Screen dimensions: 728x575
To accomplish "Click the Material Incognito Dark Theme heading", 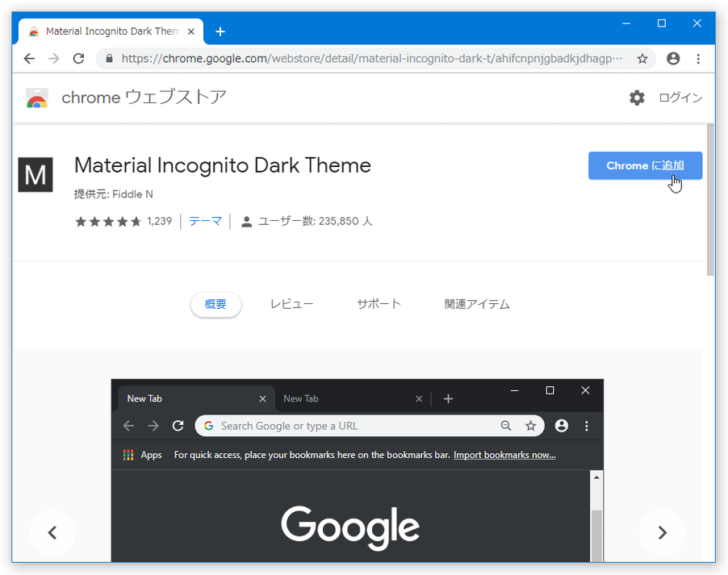I will click(x=223, y=165).
